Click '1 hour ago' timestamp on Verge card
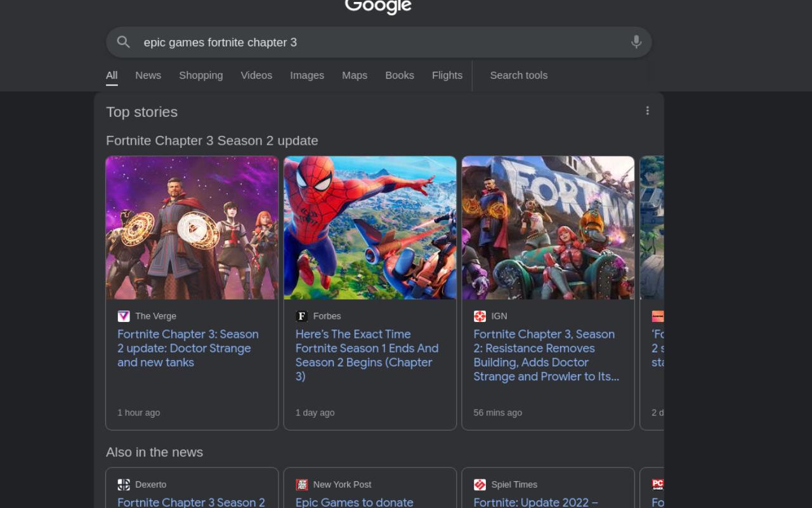This screenshot has width=812, height=508. pos(138,413)
